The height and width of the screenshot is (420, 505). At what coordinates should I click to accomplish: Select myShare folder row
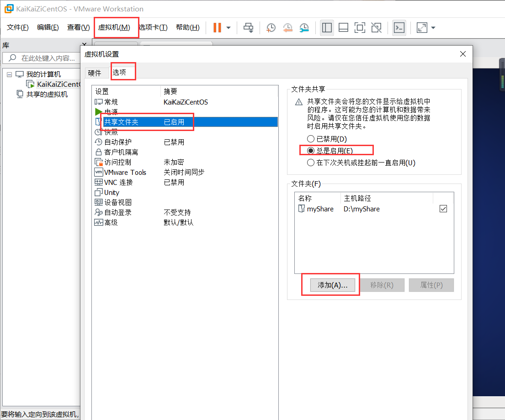374,209
